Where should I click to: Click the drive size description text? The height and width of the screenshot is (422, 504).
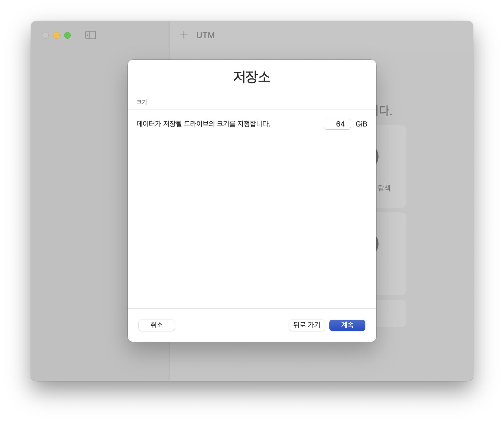[203, 124]
